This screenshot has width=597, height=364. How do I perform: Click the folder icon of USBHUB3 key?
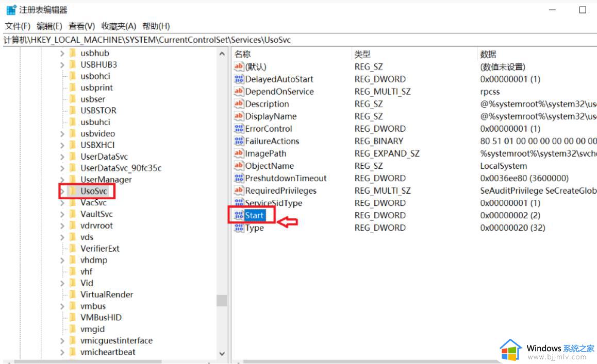point(72,65)
